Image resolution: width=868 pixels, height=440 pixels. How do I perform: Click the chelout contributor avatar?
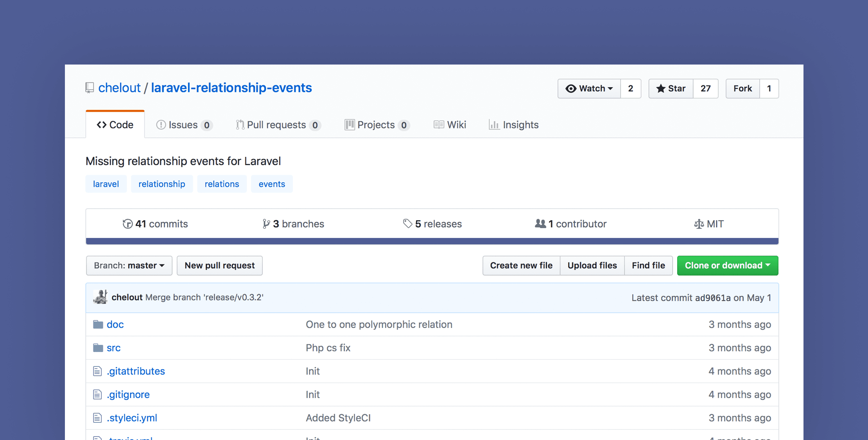[x=100, y=298]
